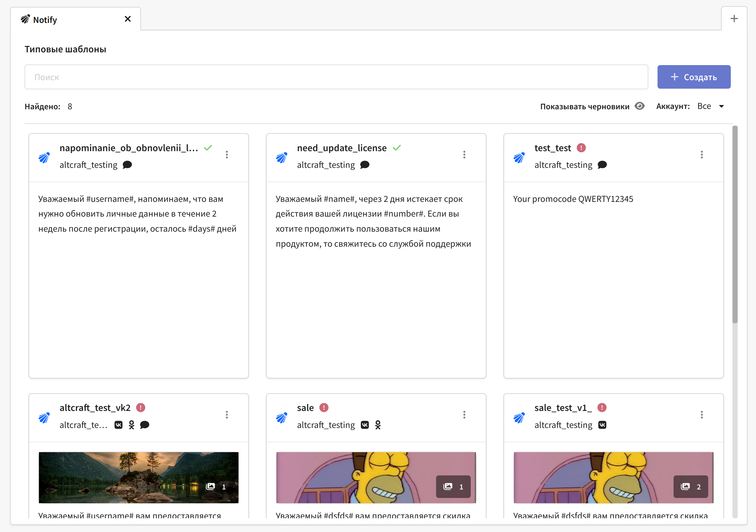The height and width of the screenshot is (532, 756).
Task: Click message text starting 'Уважаемый #username#, напоминаем'
Action: click(137, 213)
